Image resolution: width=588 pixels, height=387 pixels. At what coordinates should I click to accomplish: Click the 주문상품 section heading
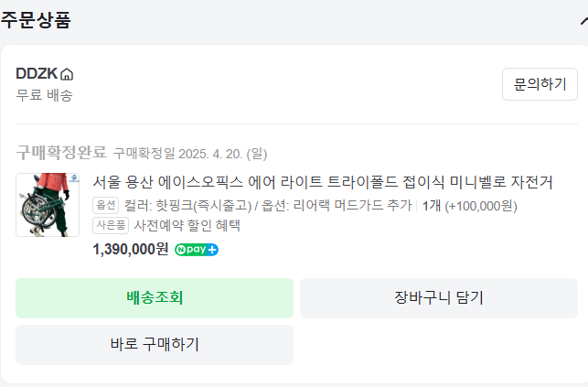coord(36,19)
